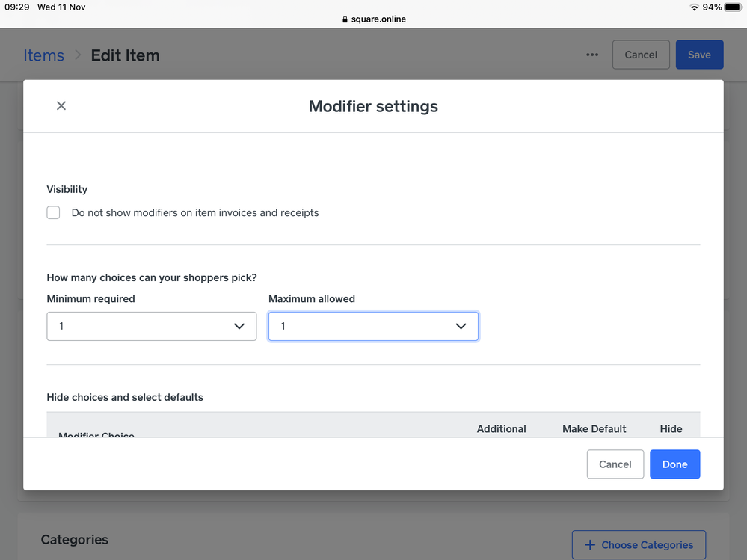Close the Modifier settings dialog with the X icon

61,106
